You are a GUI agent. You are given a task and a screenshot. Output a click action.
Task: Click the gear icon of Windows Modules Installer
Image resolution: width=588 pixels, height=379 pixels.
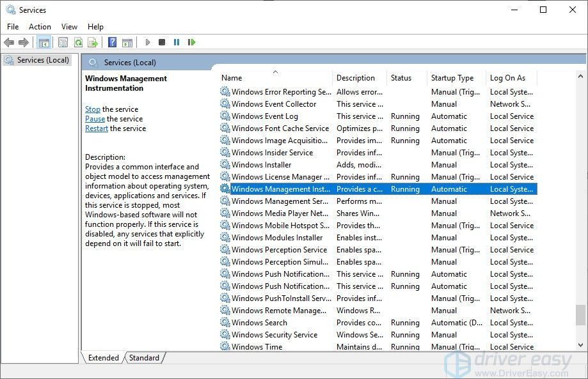click(225, 237)
